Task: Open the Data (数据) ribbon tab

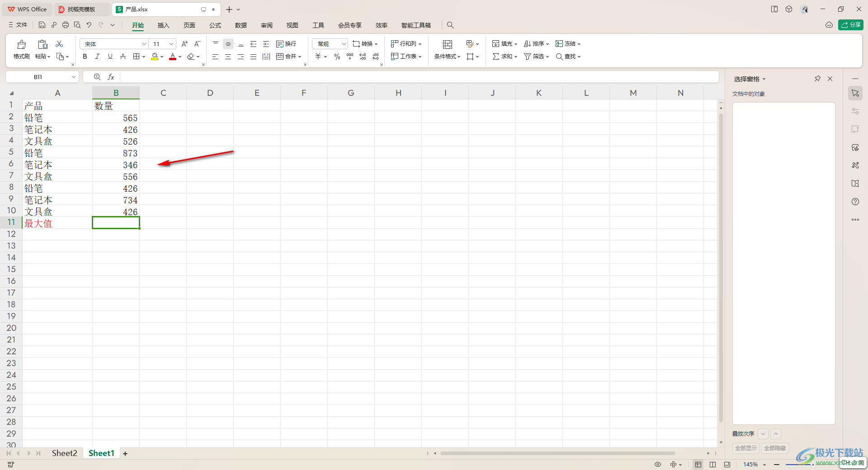Action: pyautogui.click(x=241, y=25)
